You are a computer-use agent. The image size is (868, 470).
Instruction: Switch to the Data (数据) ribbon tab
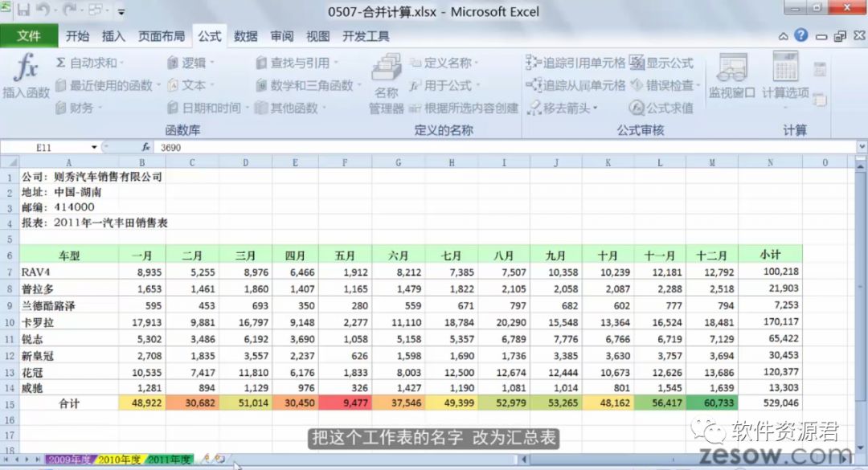[x=246, y=36]
